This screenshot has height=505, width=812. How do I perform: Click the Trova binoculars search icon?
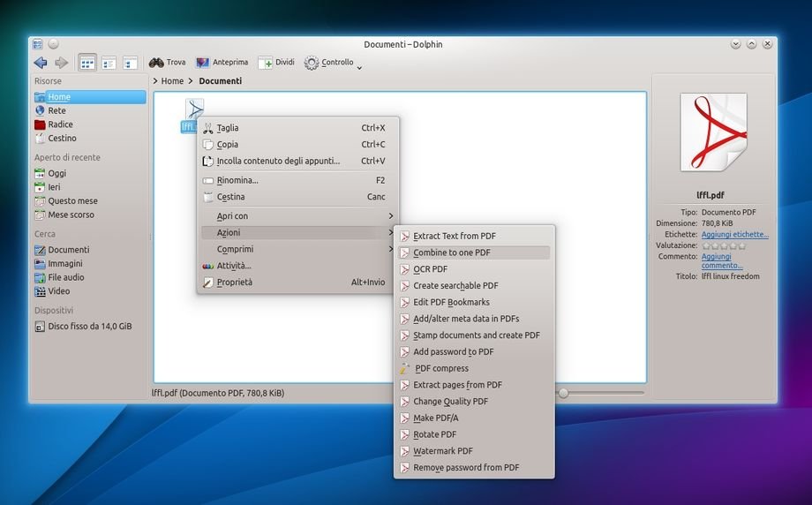click(x=157, y=63)
